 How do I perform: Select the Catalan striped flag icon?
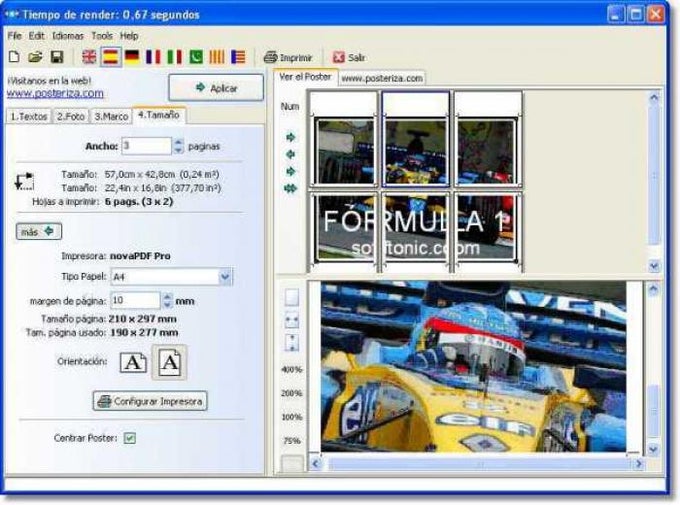click(217, 57)
